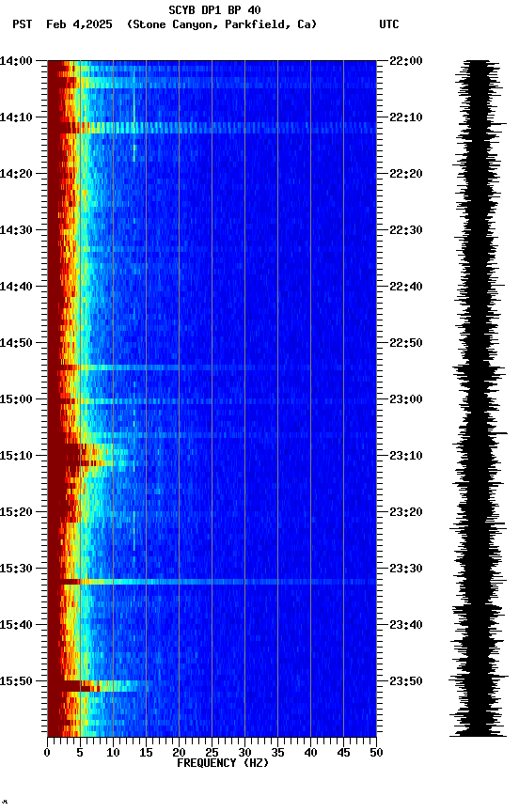Click the 23:50 UTC time label
Screen dimensions: 519x812
[406, 681]
